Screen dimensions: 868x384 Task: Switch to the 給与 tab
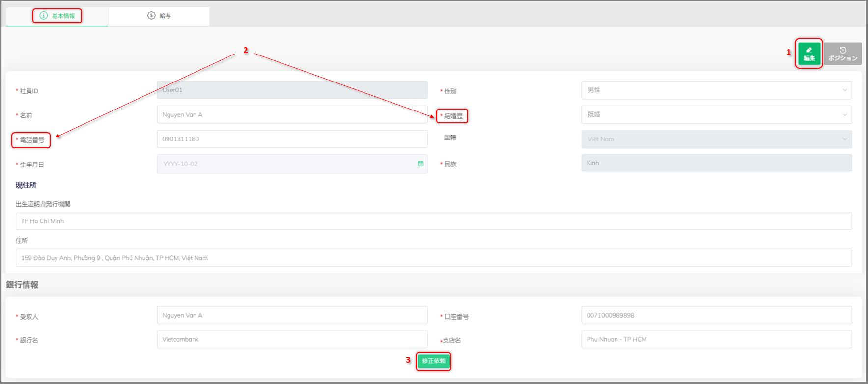[x=159, y=16]
